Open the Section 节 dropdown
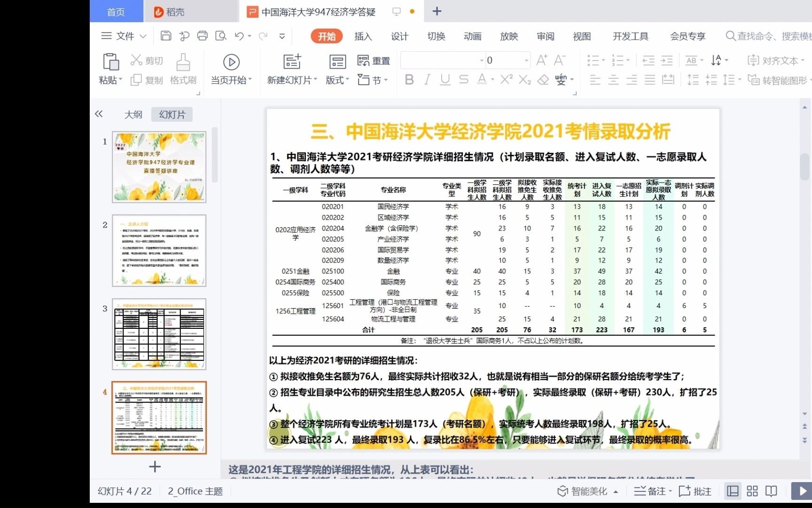The width and height of the screenshot is (812, 508). pos(373,80)
